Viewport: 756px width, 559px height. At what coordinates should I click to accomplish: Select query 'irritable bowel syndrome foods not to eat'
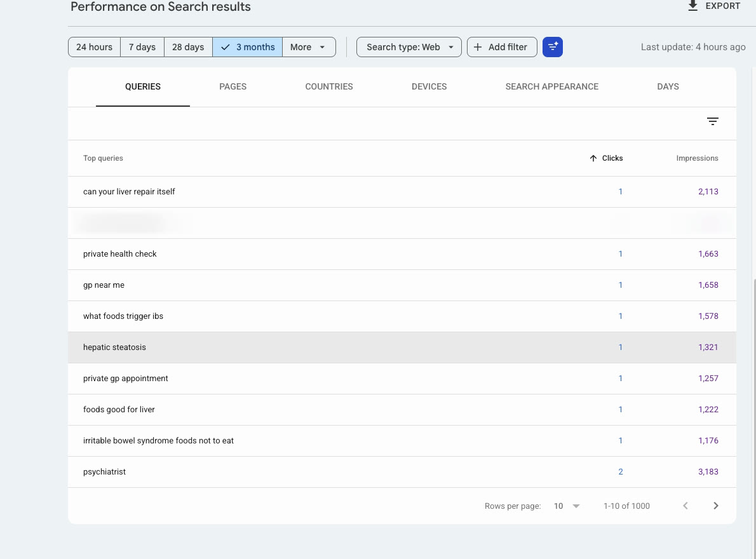(158, 441)
